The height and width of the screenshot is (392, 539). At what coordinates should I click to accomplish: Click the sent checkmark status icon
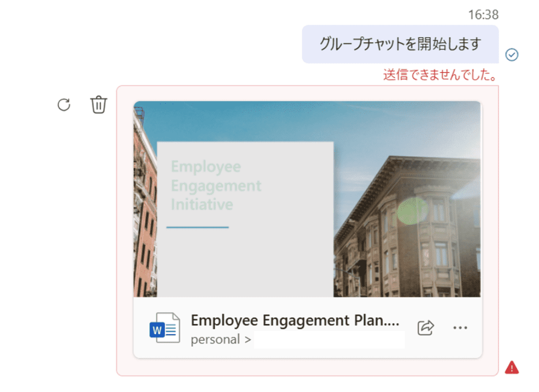(x=511, y=54)
